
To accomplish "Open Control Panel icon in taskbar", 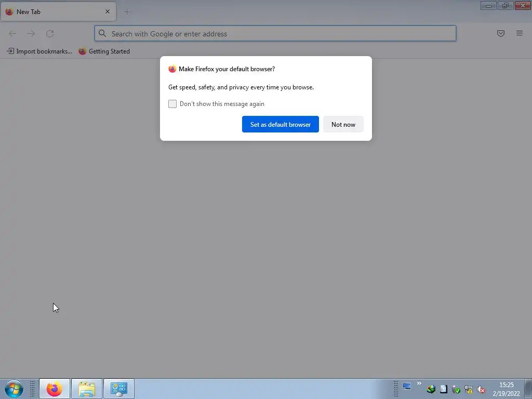I will (119, 389).
